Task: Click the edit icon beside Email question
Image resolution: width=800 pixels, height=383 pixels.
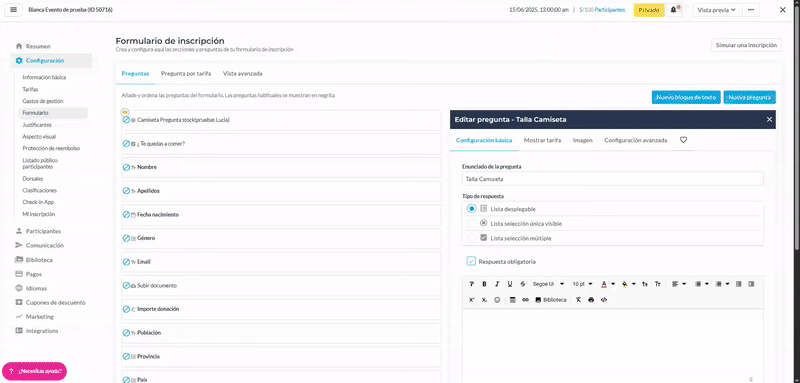Action: (x=126, y=262)
